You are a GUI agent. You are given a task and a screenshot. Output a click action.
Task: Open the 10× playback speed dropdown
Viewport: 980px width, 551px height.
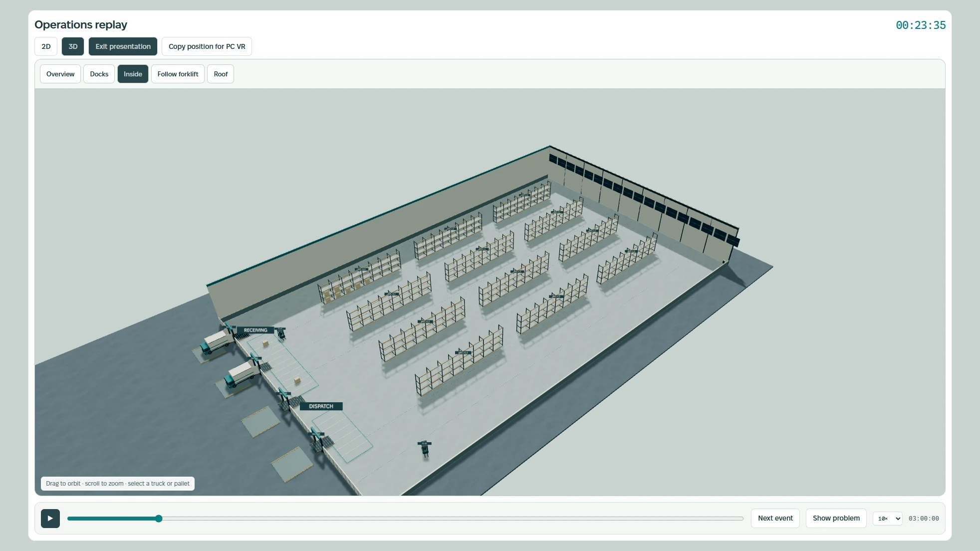887,518
